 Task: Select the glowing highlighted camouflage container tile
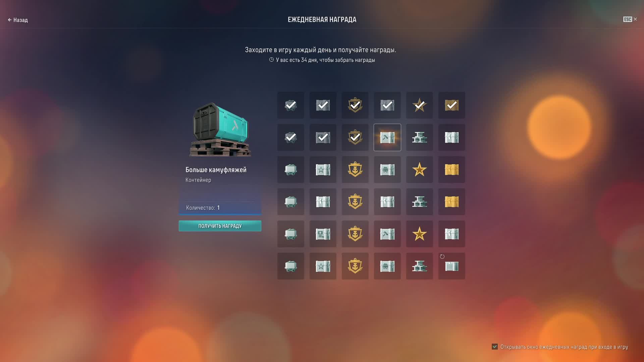click(x=387, y=137)
